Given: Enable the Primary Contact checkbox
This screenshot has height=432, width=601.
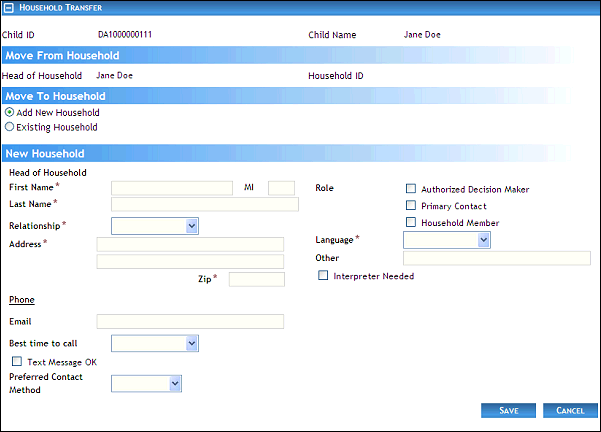Looking at the screenshot, I should 411,206.
